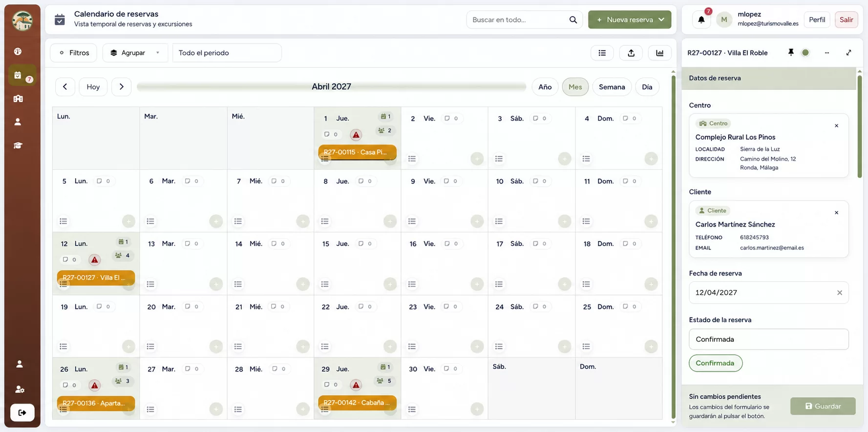
Task: Switch to list view icon in toolbar
Action: 602,53
